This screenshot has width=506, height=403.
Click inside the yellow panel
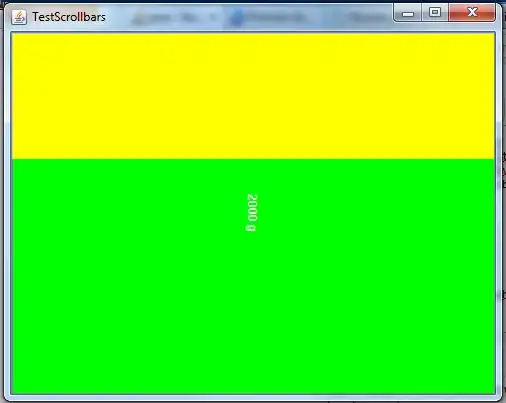253,96
